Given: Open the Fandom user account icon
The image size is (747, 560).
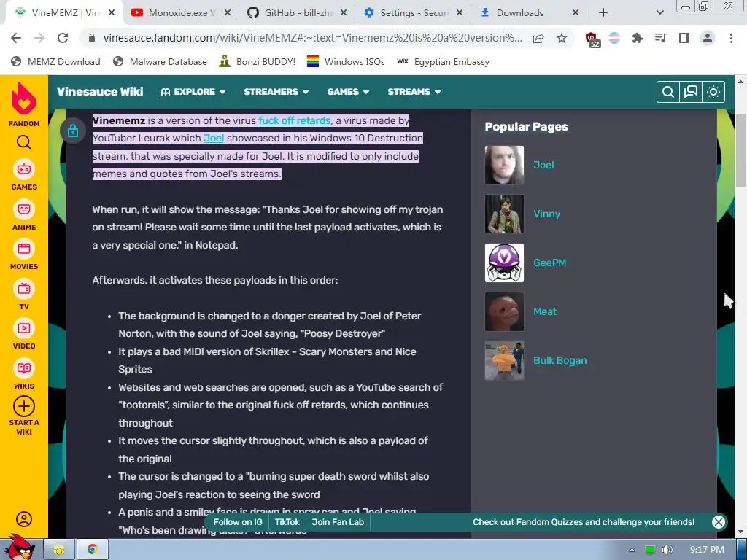Looking at the screenshot, I should tap(24, 519).
